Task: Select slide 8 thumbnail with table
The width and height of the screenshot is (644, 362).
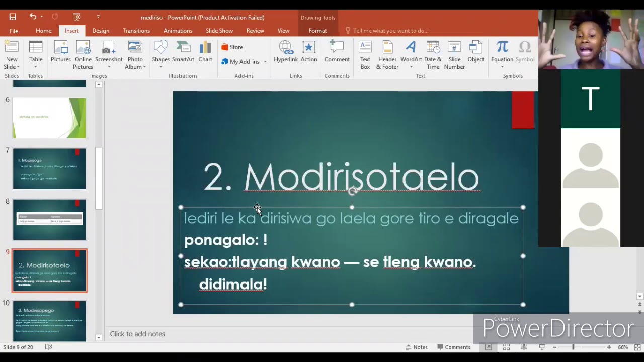Action: [x=49, y=220]
